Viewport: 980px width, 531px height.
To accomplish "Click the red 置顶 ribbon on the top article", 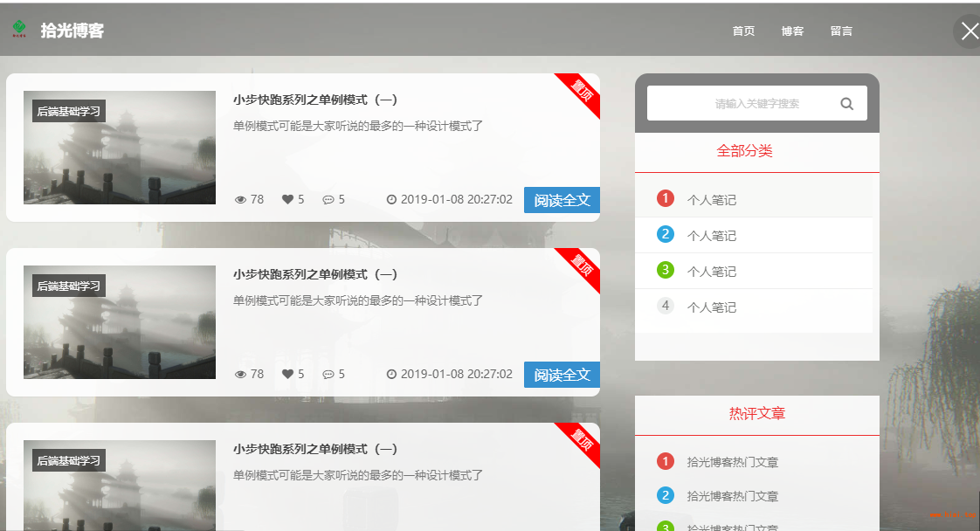I will [583, 91].
